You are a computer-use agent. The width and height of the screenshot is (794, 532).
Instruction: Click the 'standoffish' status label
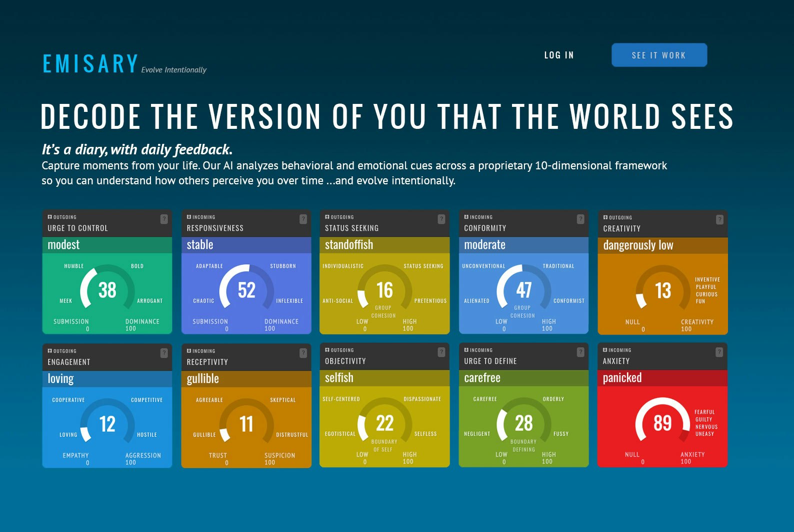pyautogui.click(x=349, y=245)
